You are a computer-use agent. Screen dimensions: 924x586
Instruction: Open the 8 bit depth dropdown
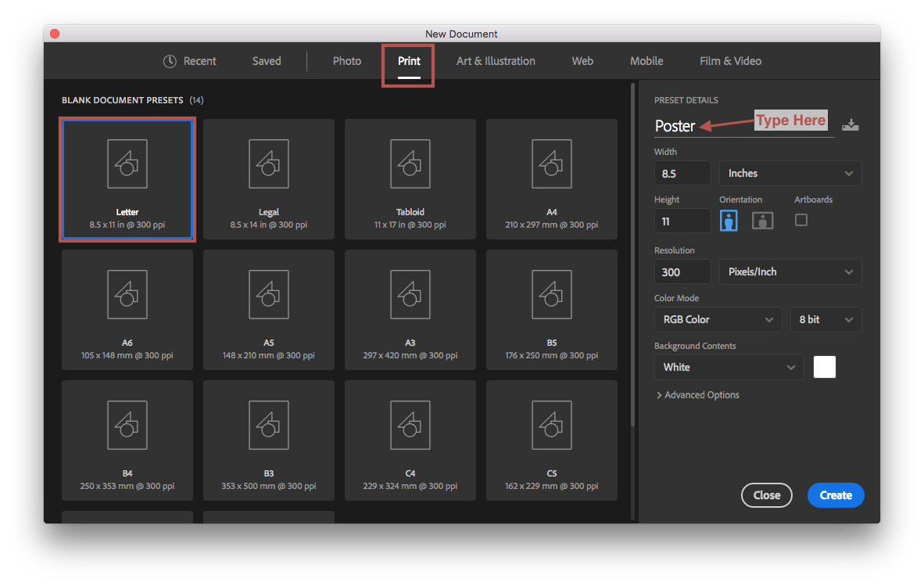click(826, 319)
